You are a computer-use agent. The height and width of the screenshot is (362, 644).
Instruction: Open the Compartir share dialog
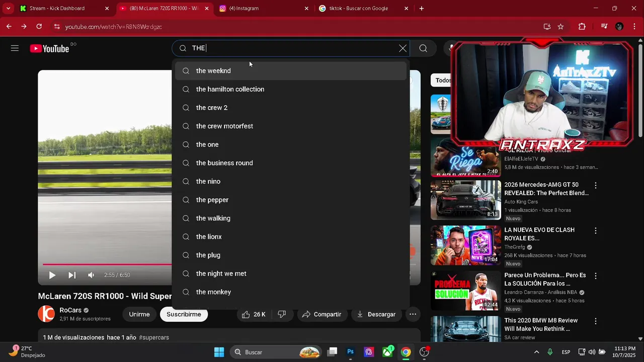point(321,314)
